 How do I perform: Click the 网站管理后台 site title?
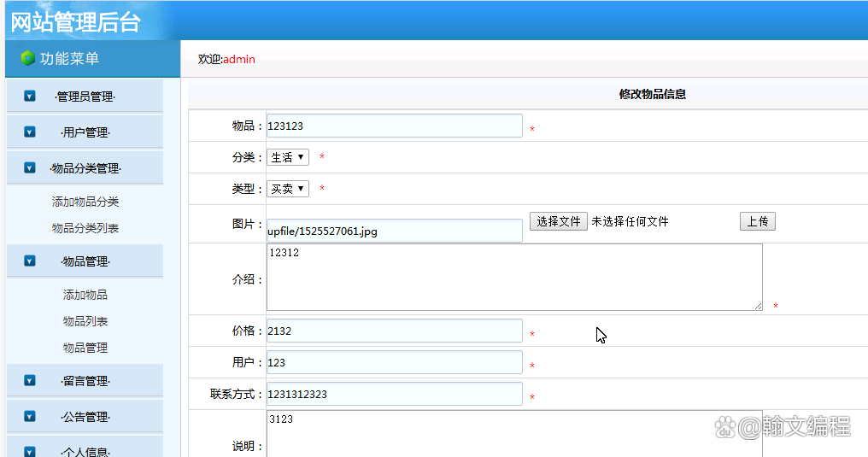(x=76, y=23)
